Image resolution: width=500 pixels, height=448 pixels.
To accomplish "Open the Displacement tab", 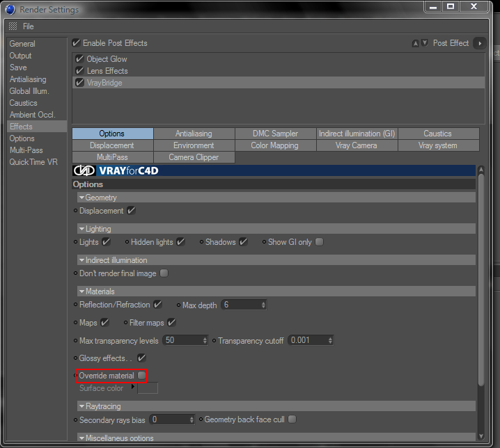I will (x=112, y=145).
